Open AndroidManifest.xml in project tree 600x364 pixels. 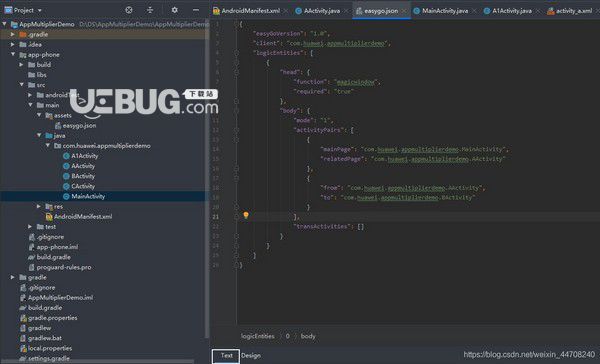coord(79,216)
